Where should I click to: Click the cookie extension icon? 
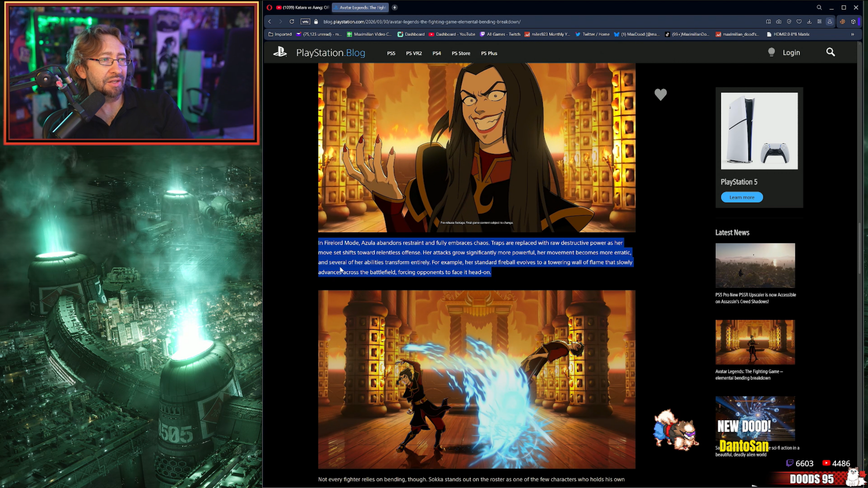point(843,21)
